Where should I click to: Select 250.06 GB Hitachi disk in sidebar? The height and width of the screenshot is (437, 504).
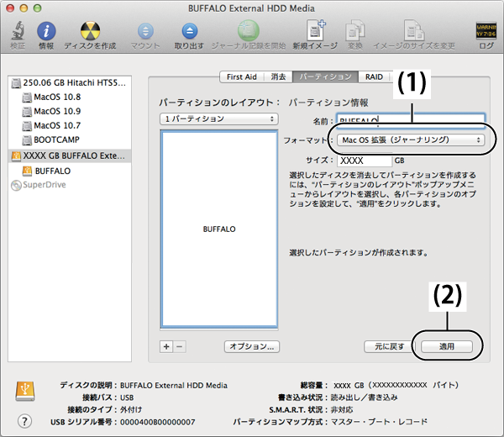pos(70,83)
